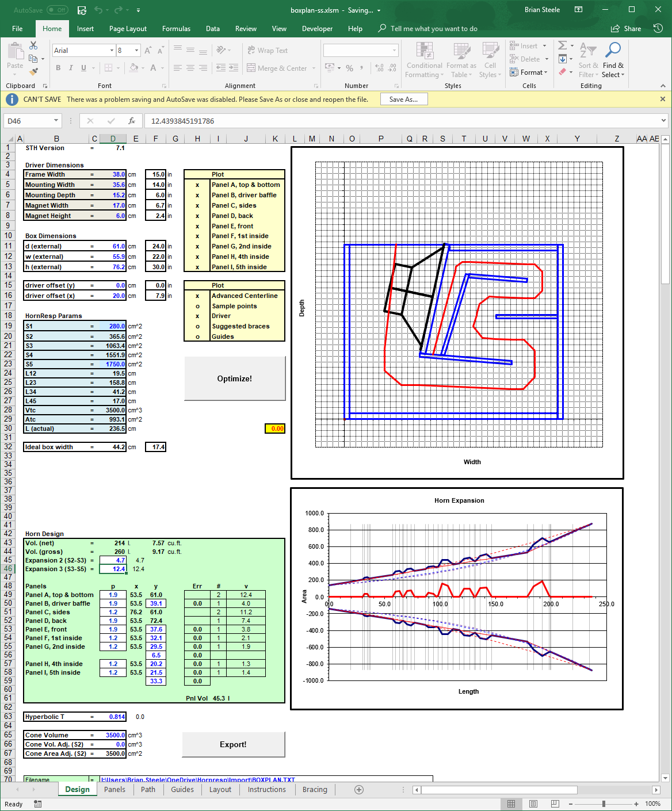Select the S1 value cell 280.0
672x811 pixels.
113,326
